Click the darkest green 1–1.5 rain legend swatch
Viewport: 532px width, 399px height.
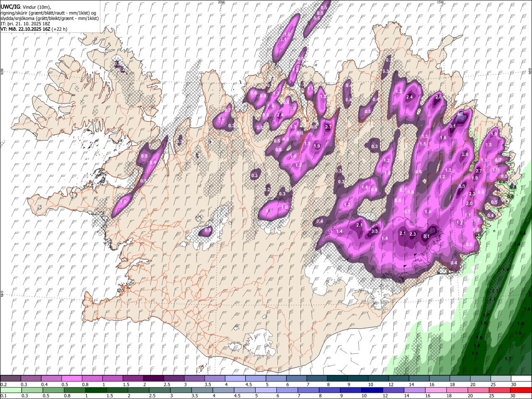click(96, 390)
